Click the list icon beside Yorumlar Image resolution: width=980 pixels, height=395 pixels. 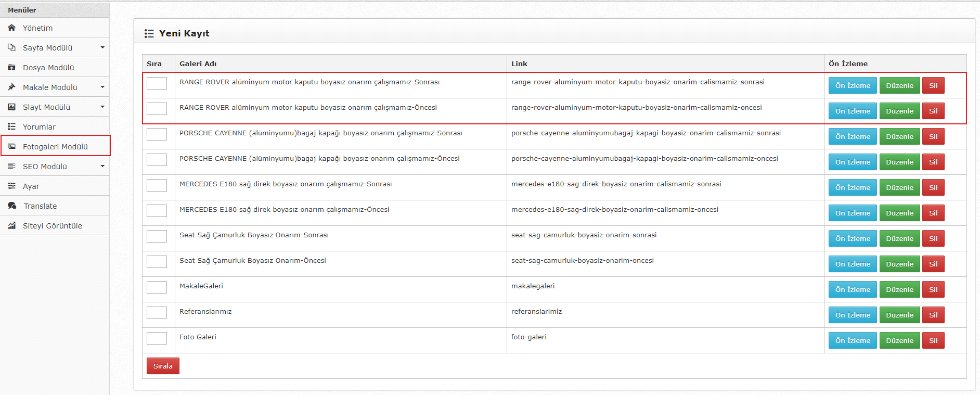click(11, 126)
